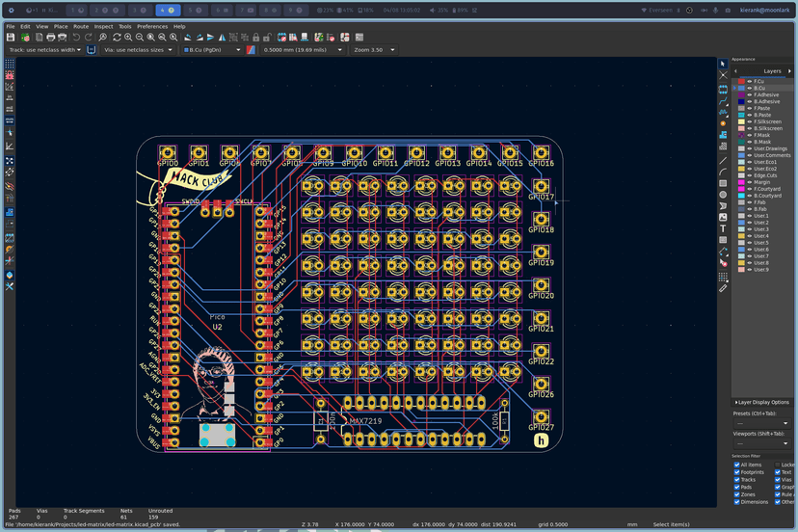Screen dimensions: 798x532
Task: Click the Print icon in toolbar
Action: click(x=51, y=38)
